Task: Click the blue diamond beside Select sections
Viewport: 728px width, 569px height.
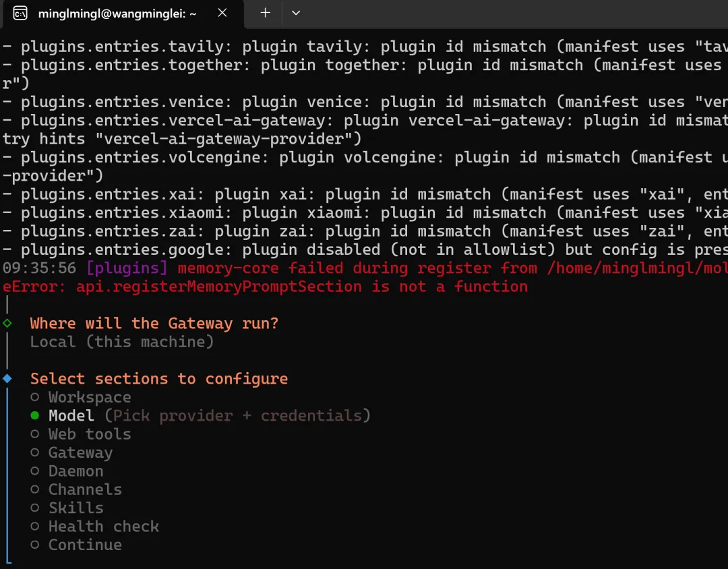Action: coord(7,379)
